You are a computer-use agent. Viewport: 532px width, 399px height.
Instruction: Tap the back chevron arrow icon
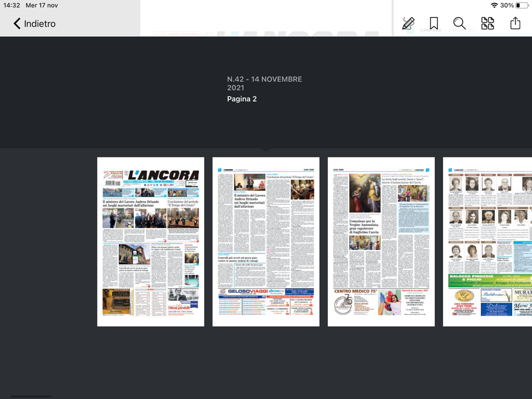pyautogui.click(x=16, y=23)
